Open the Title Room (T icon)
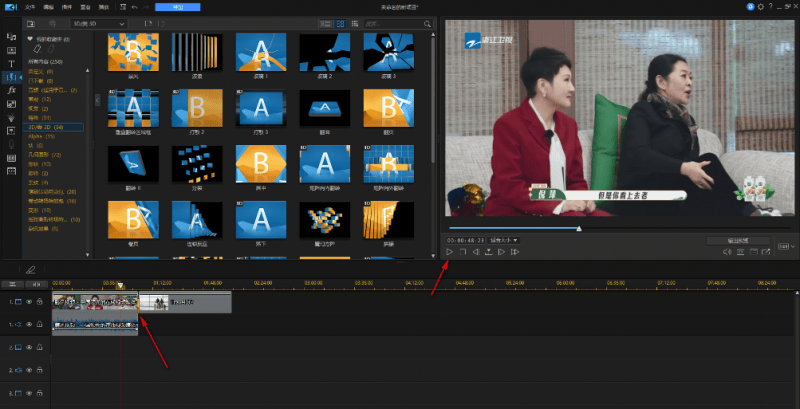The width and height of the screenshot is (800, 409). pyautogui.click(x=11, y=62)
